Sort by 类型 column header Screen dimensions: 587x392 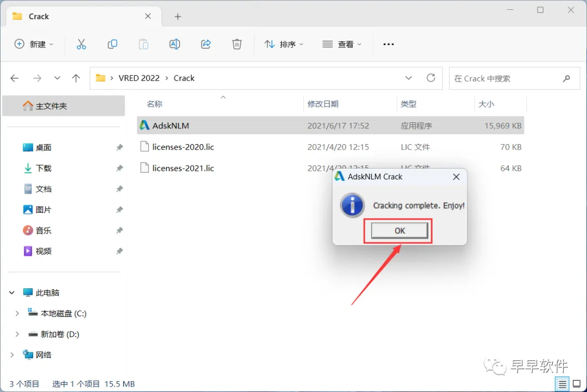tap(408, 104)
